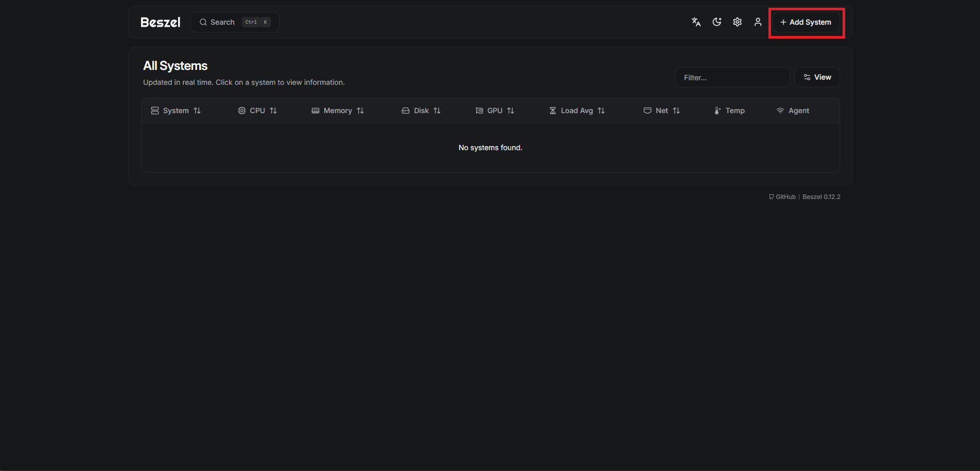The image size is (980, 471).
Task: Sort by GPU column
Action: pyautogui.click(x=495, y=111)
